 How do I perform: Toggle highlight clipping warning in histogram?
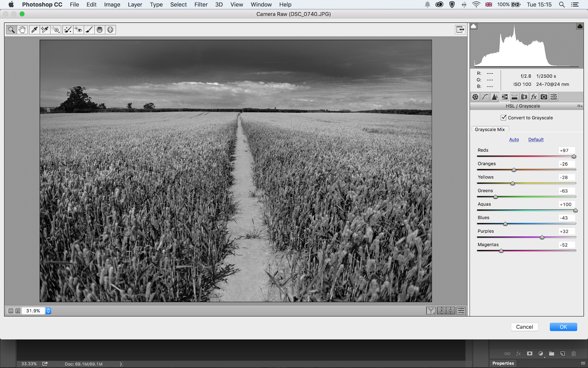pyautogui.click(x=580, y=26)
